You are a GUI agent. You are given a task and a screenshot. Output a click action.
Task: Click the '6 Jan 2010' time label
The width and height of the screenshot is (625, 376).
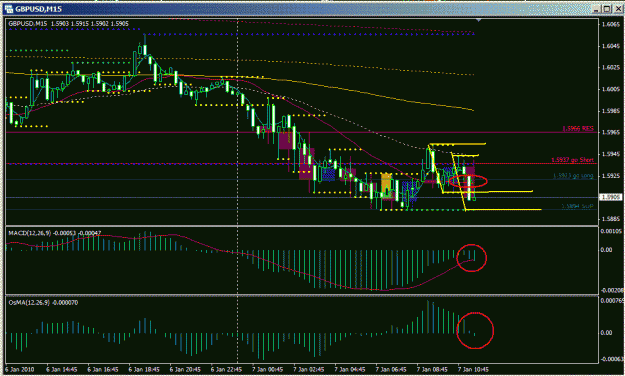[x=20, y=370]
